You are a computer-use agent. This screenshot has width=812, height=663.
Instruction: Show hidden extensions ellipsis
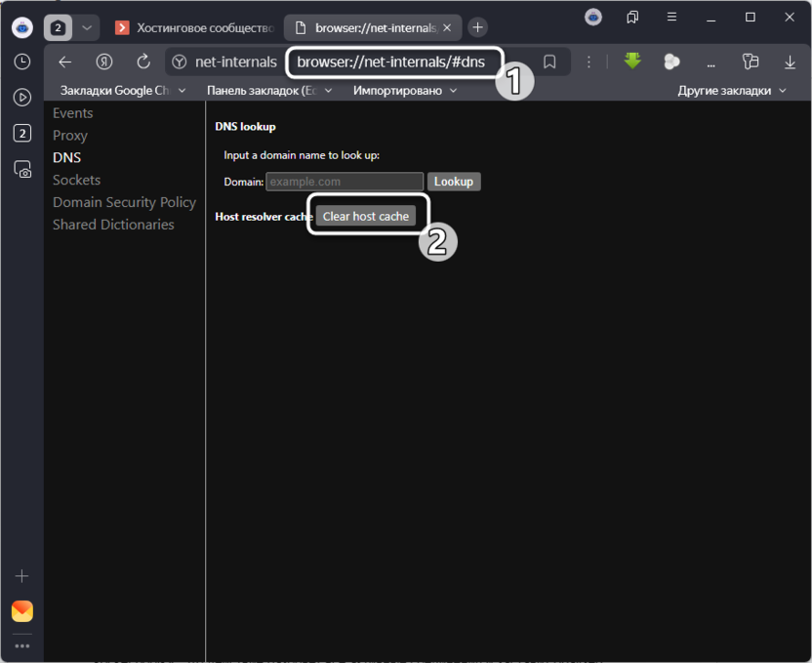(x=711, y=64)
